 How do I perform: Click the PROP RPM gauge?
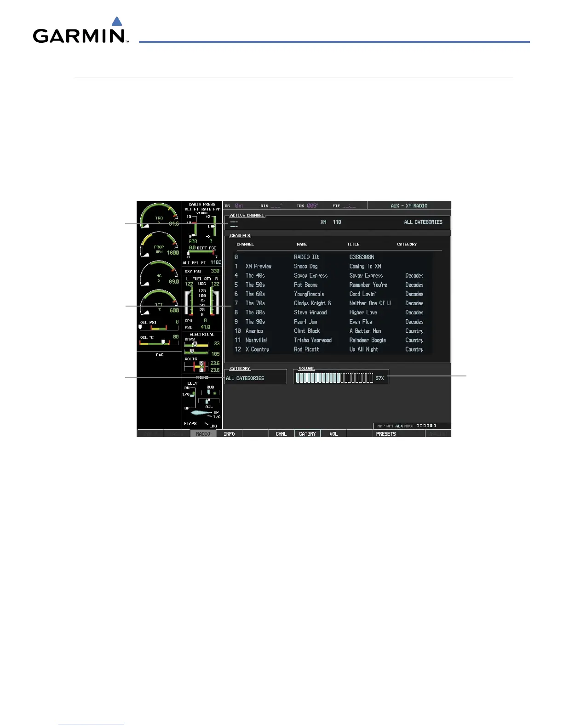(x=159, y=244)
